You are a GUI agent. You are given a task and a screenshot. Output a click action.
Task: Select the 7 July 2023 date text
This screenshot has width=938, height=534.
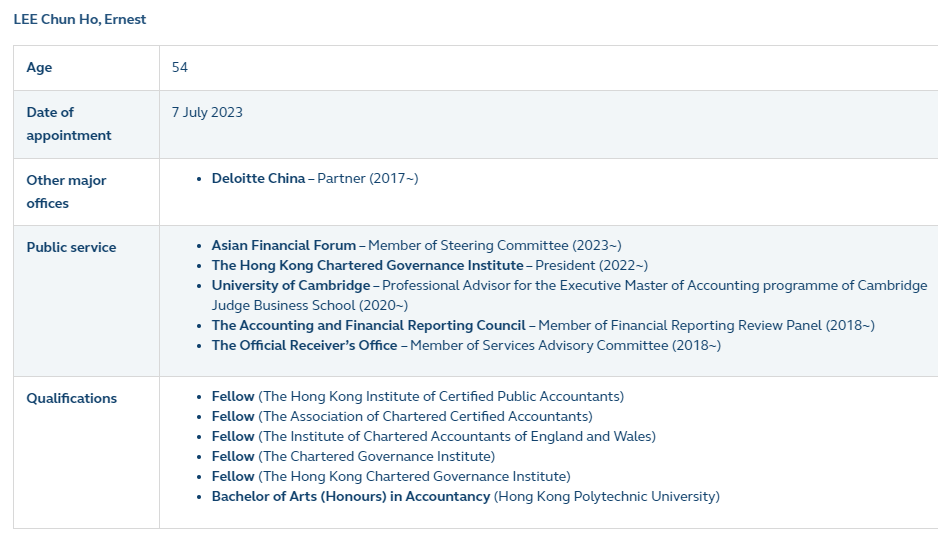point(207,112)
